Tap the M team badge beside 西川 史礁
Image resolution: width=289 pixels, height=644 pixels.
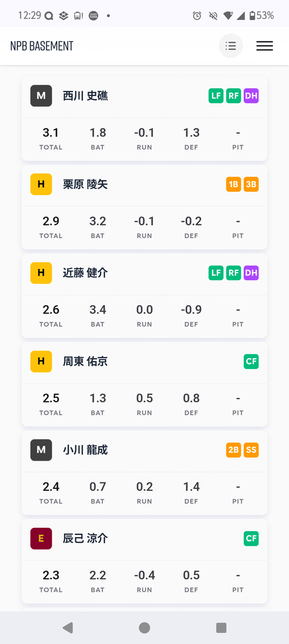[41, 96]
